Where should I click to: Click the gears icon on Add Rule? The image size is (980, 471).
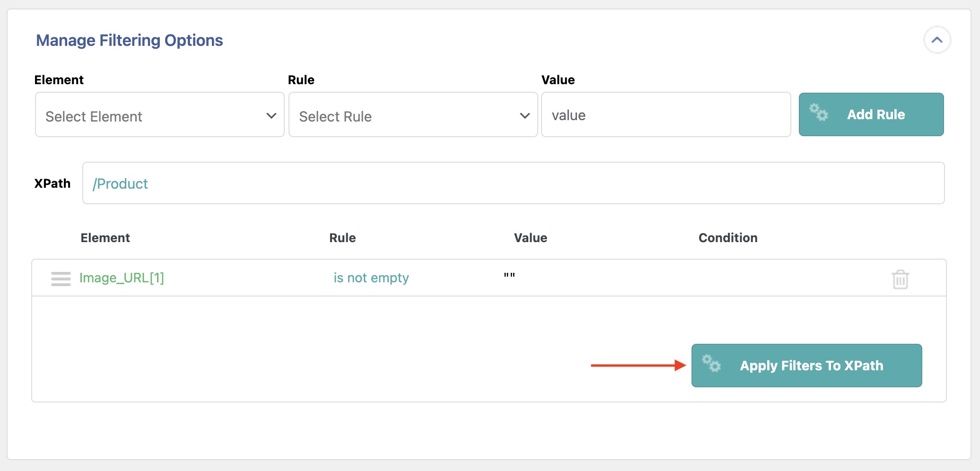point(818,113)
